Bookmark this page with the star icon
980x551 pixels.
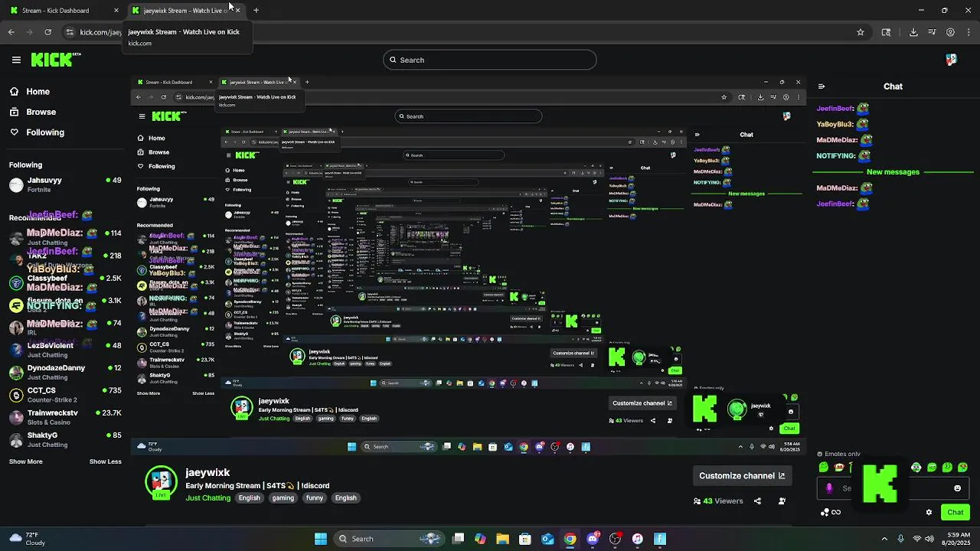tap(861, 32)
